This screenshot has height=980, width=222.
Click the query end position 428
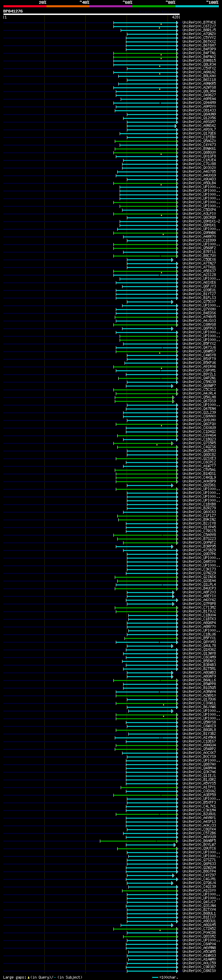175,17
